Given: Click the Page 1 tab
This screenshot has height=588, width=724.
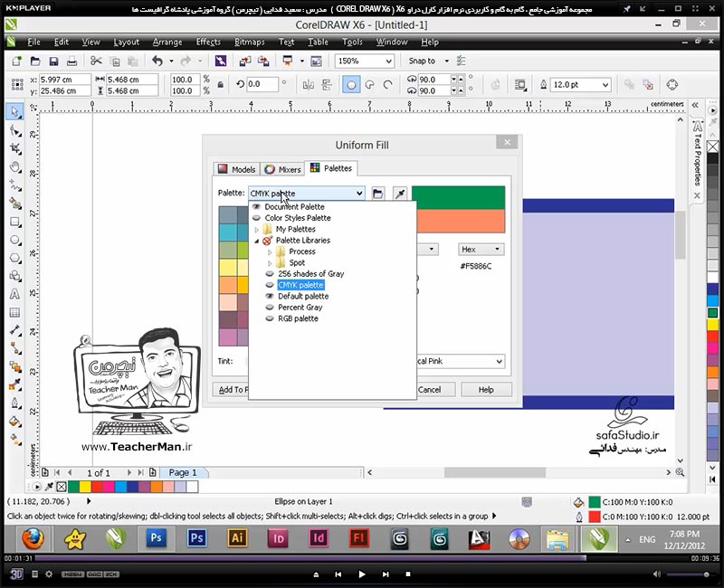Looking at the screenshot, I should pyautogui.click(x=183, y=472).
